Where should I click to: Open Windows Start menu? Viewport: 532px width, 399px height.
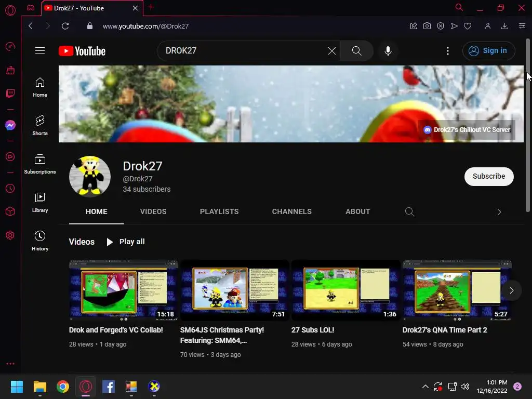17,387
